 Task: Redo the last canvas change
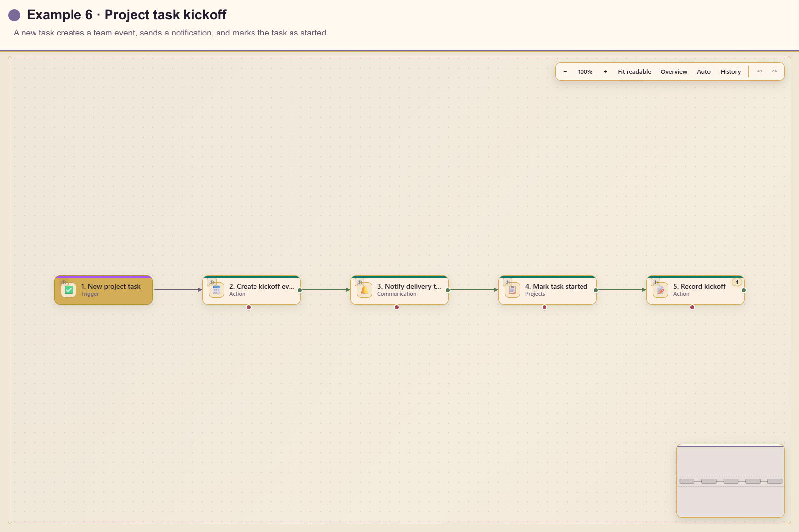775,72
